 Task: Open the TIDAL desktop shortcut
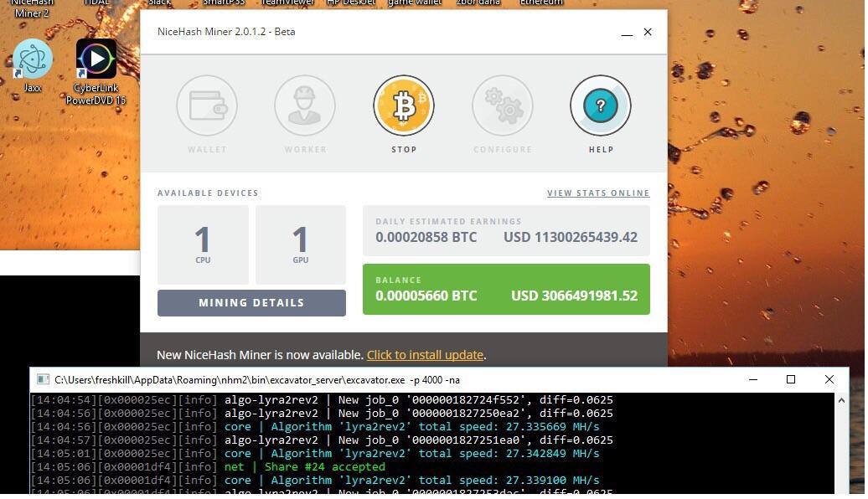(96, 4)
